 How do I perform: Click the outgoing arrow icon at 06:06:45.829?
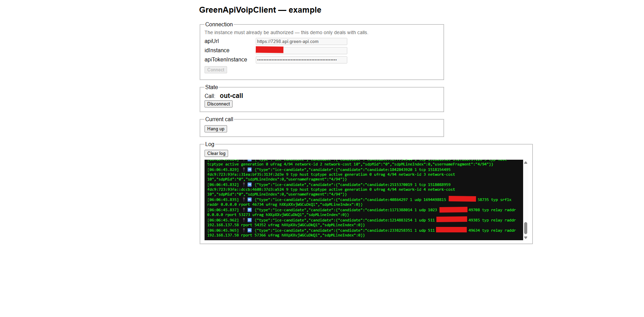click(x=250, y=170)
